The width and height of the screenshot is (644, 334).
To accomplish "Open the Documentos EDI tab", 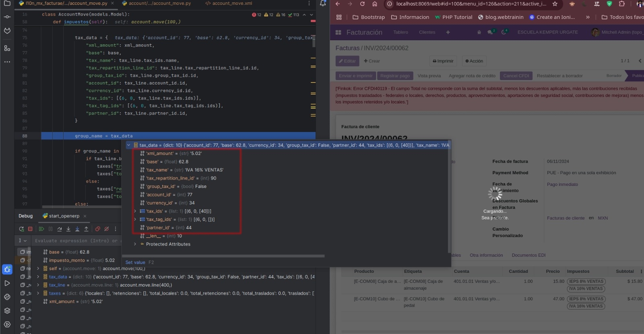I will pos(528,255).
